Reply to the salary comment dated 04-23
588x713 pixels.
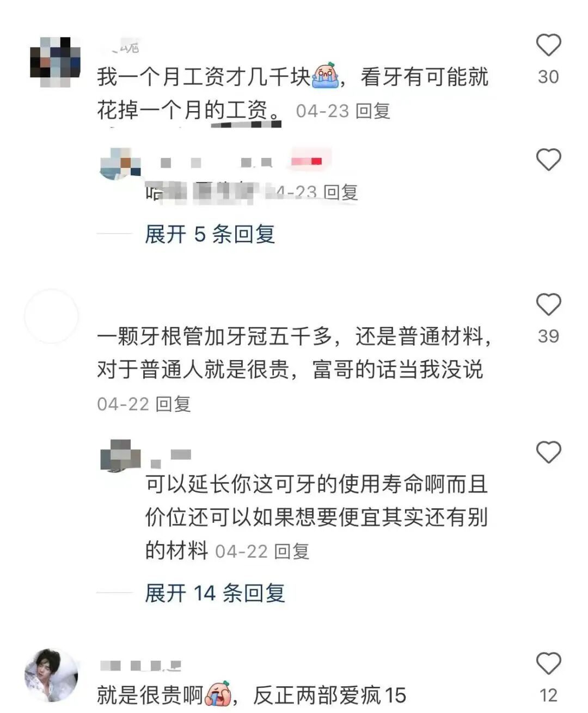coord(373,111)
